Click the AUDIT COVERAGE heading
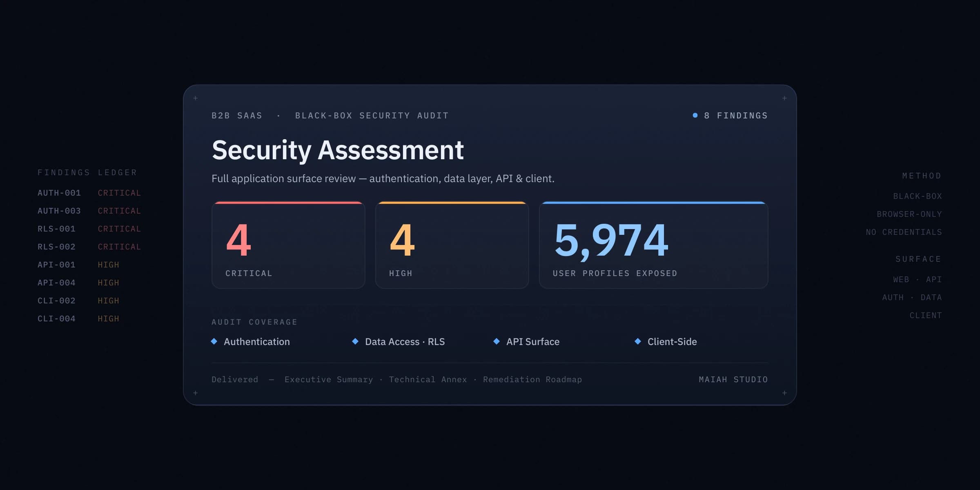This screenshot has height=490, width=980. point(254,322)
